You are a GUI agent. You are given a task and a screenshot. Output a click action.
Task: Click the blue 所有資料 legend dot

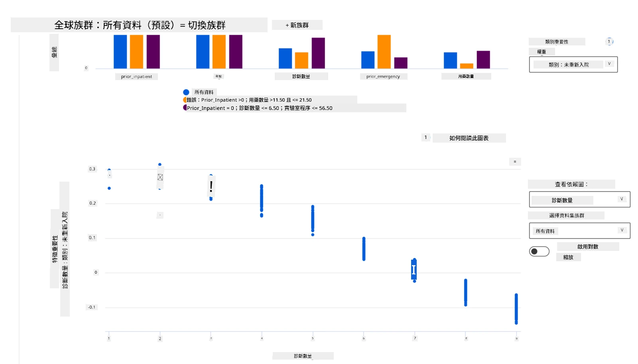[186, 92]
